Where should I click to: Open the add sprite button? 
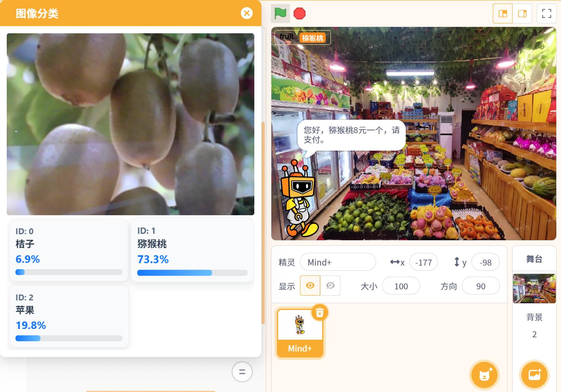484,375
